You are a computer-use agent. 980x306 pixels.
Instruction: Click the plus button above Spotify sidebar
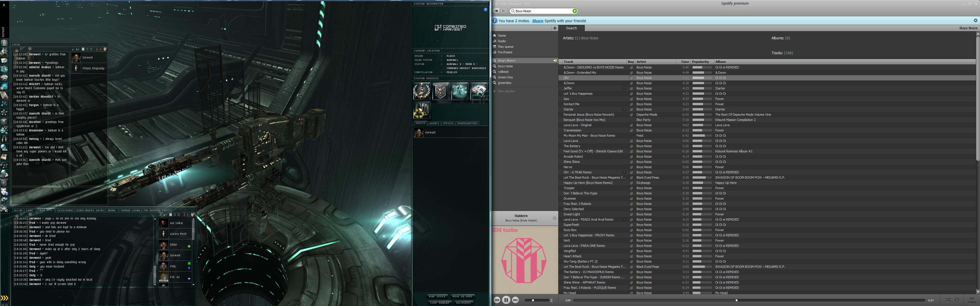[x=555, y=28]
